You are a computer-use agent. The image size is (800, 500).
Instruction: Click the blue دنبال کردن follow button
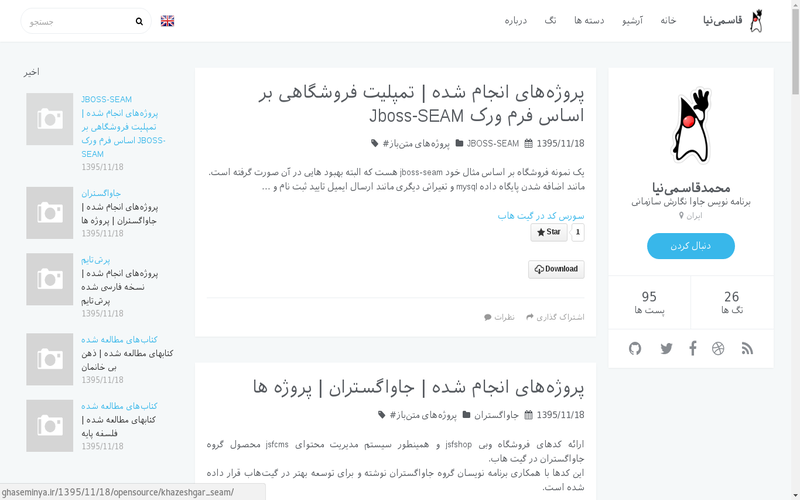[691, 246]
